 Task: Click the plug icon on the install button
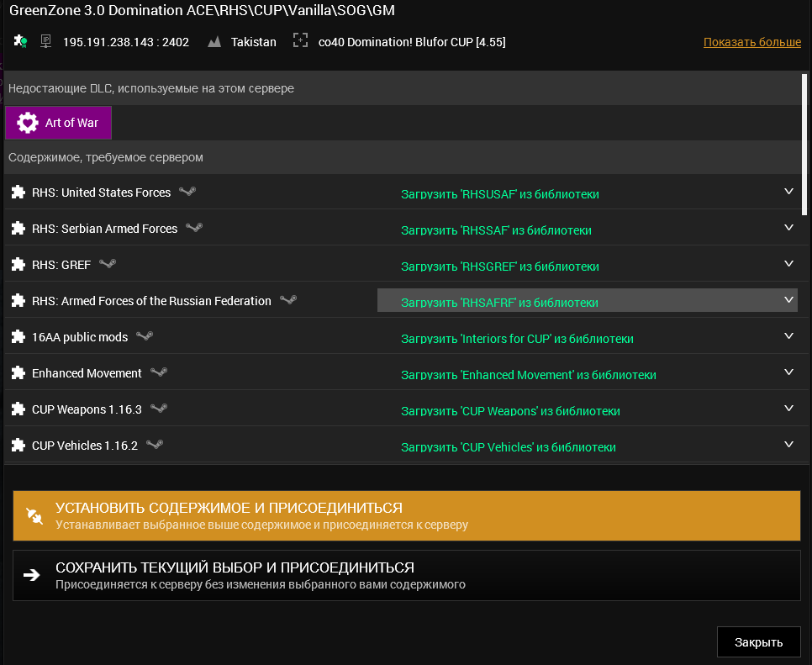click(x=34, y=516)
